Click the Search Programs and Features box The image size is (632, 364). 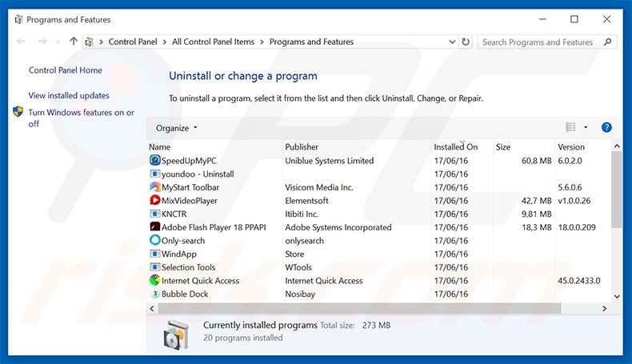[544, 42]
